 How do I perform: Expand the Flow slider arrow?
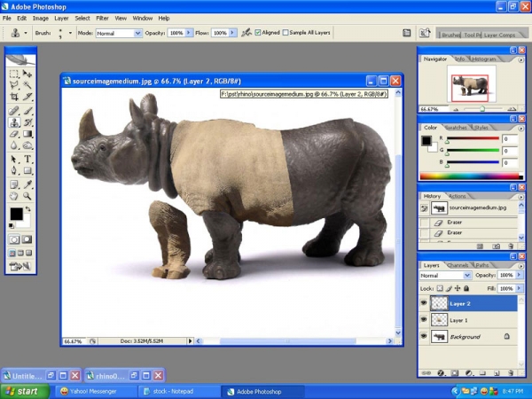point(232,33)
